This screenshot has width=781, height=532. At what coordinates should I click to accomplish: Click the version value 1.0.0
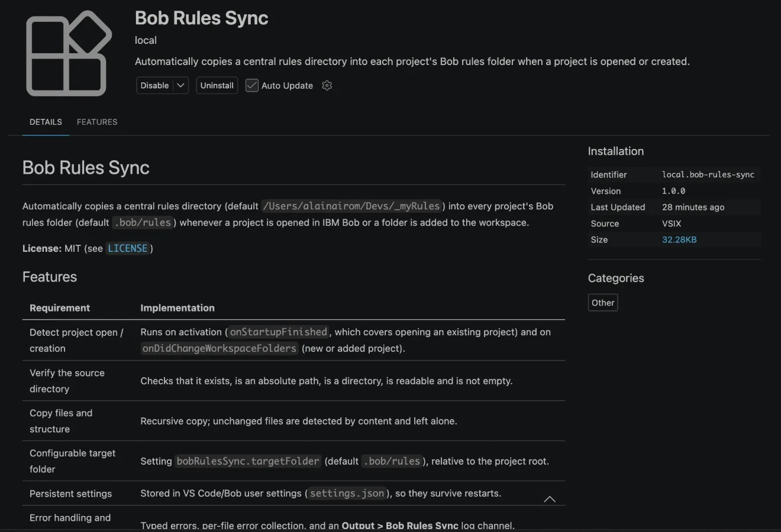click(x=674, y=191)
